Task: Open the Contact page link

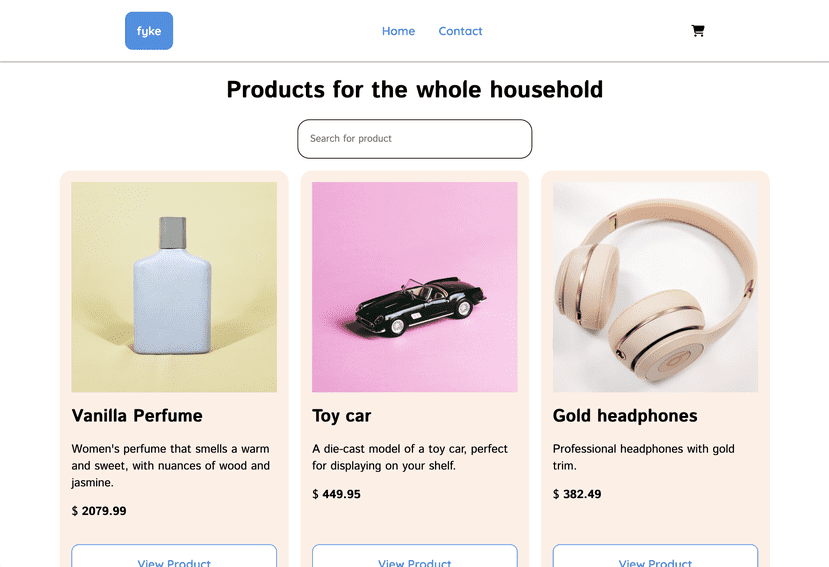Action: [x=460, y=31]
